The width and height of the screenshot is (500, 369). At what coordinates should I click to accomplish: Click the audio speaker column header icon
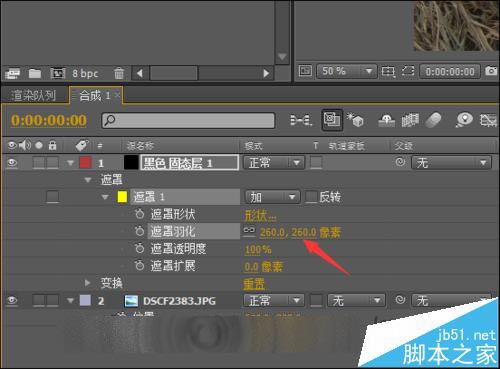tap(25, 145)
